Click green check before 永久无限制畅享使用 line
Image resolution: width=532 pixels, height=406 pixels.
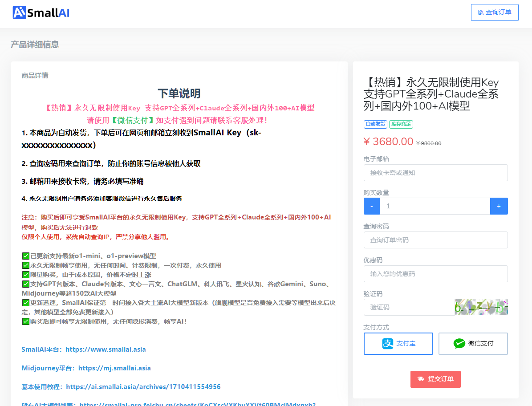[x=25, y=265]
